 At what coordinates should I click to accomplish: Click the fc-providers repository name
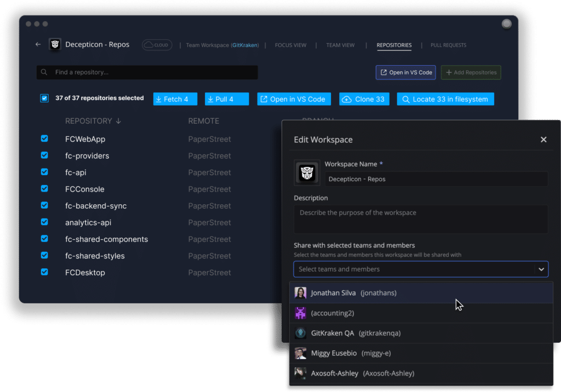(x=87, y=156)
